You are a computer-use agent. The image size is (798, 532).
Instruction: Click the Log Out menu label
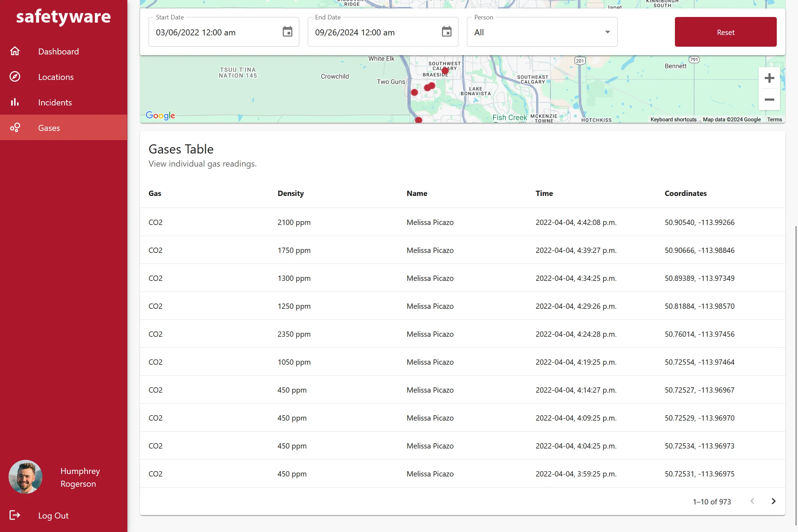(x=53, y=515)
